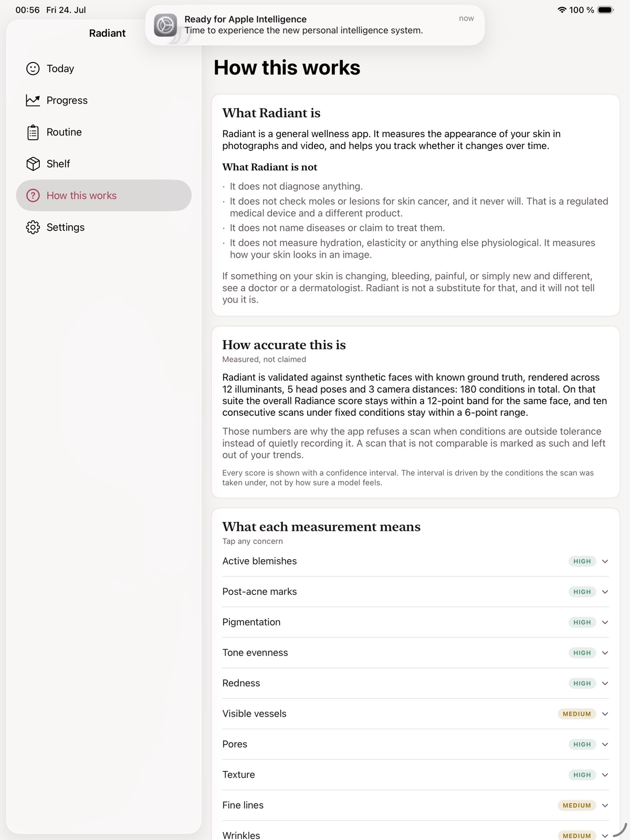Open the Shelf box icon
630x840 pixels.
click(x=33, y=164)
